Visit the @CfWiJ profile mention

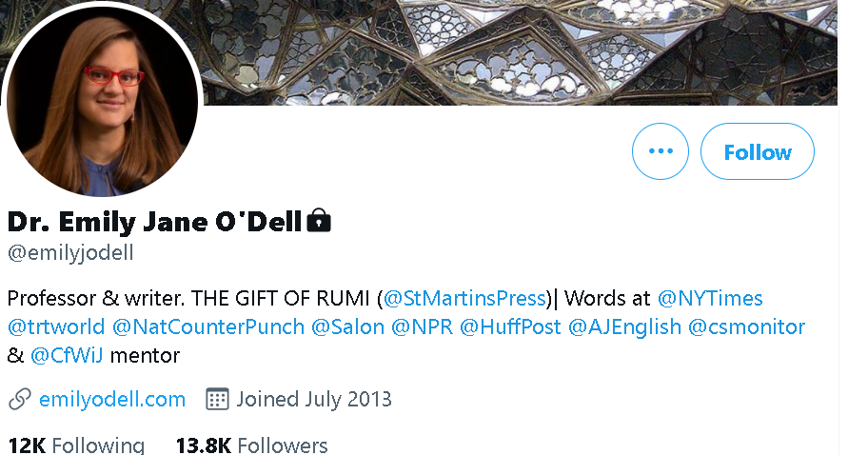pos(67,356)
